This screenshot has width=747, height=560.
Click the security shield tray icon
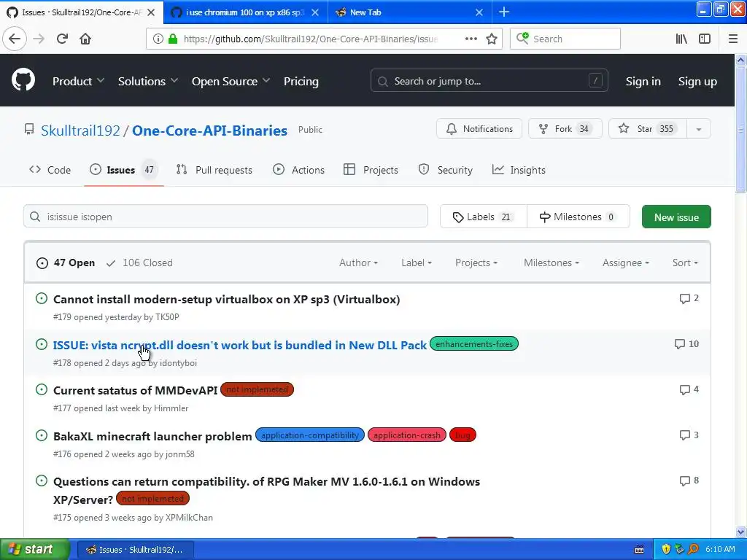click(667, 550)
